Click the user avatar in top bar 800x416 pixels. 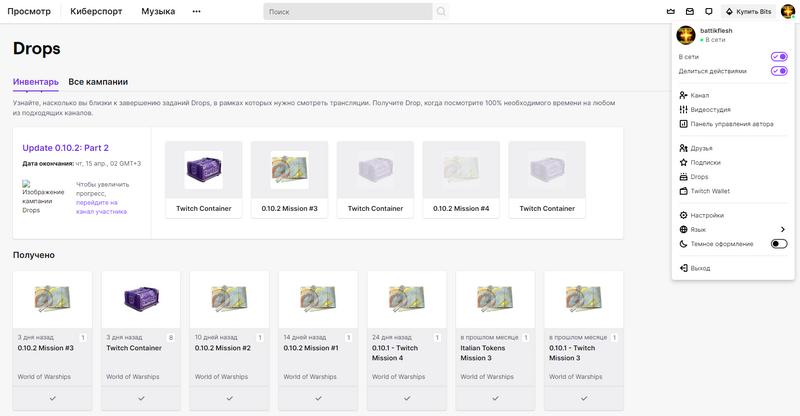point(788,12)
